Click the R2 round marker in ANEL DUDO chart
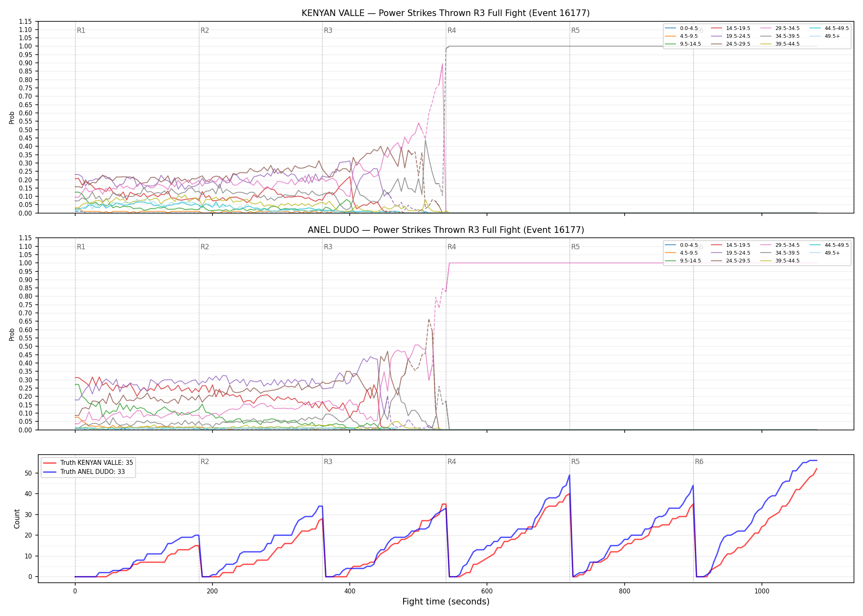The width and height of the screenshot is (863, 616). pos(205,247)
